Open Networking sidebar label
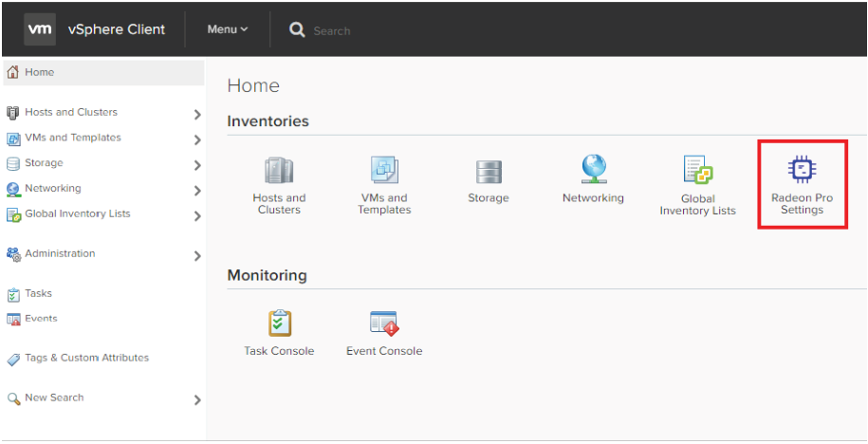 click(52, 188)
